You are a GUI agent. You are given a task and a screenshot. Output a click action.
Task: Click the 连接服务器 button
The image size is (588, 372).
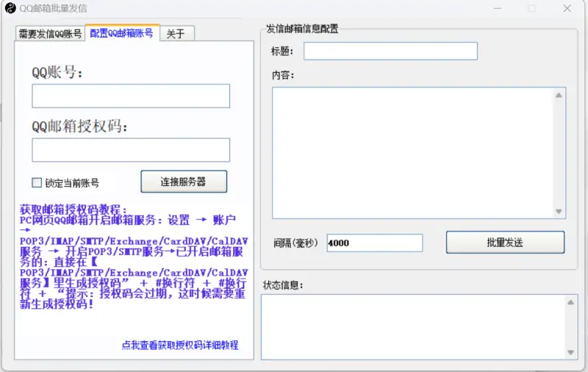184,182
